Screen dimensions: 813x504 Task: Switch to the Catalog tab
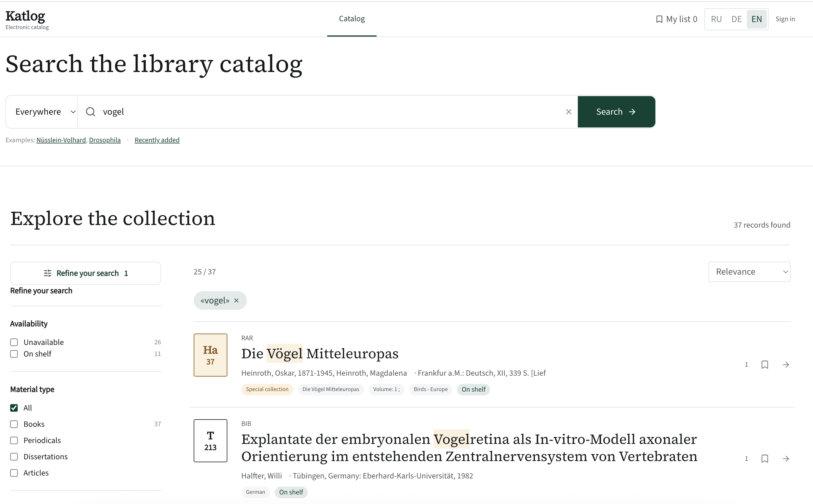pos(352,19)
